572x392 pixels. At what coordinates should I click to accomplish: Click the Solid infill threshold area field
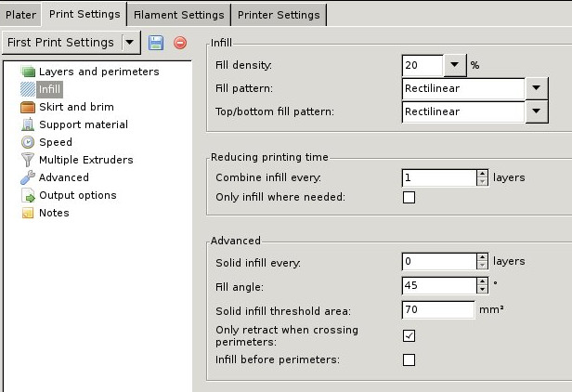pos(438,309)
